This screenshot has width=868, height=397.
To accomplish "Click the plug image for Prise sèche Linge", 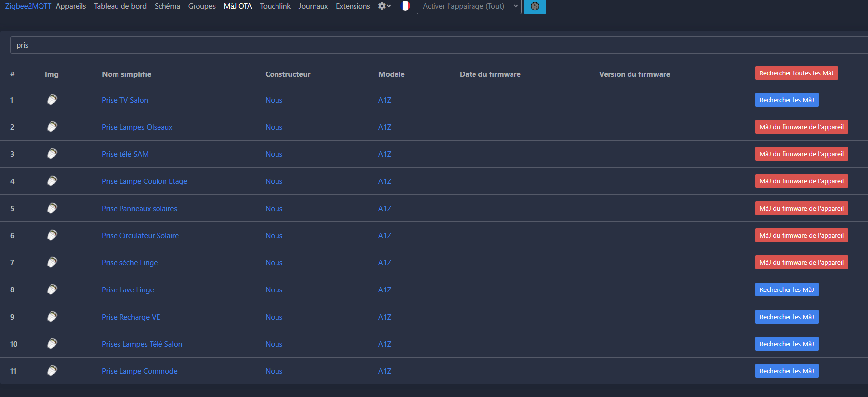I will pos(52,262).
